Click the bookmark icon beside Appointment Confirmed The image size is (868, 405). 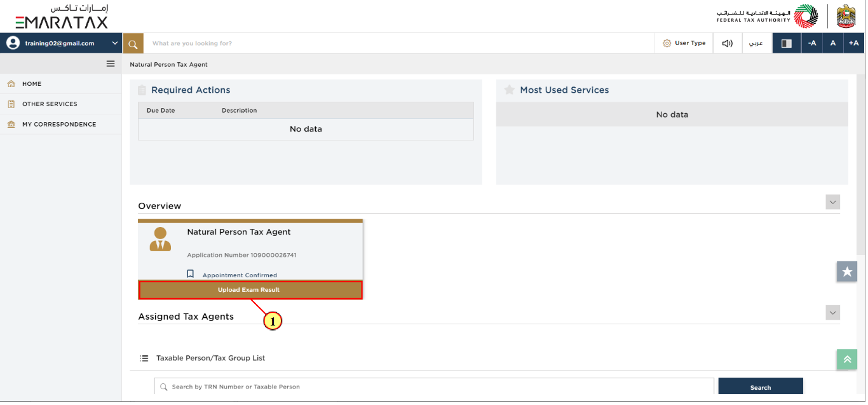(x=190, y=274)
